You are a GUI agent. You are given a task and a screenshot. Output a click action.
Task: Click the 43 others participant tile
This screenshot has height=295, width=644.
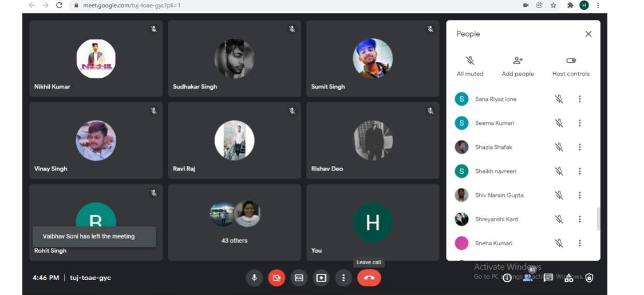(235, 222)
